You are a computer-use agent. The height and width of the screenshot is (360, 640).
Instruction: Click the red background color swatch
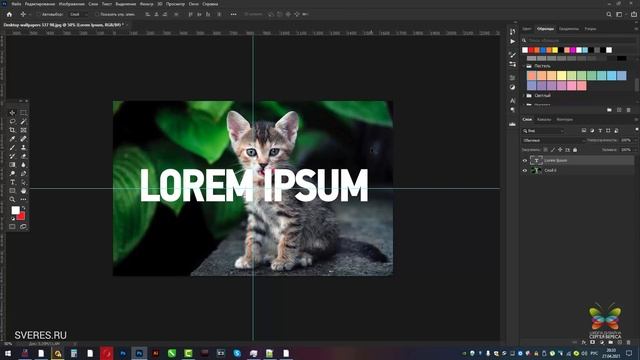(x=22, y=216)
